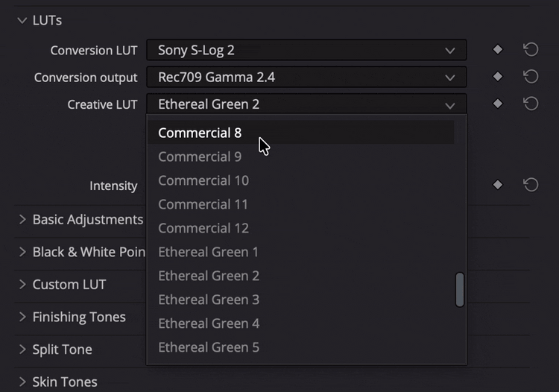The image size is (559, 392).
Task: Add keyframe for Intensity
Action: click(498, 185)
